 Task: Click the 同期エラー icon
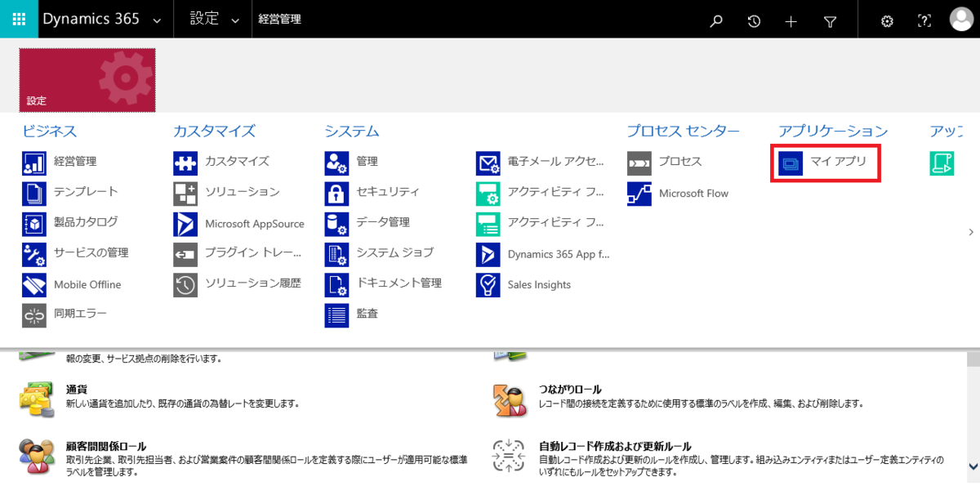(34, 315)
